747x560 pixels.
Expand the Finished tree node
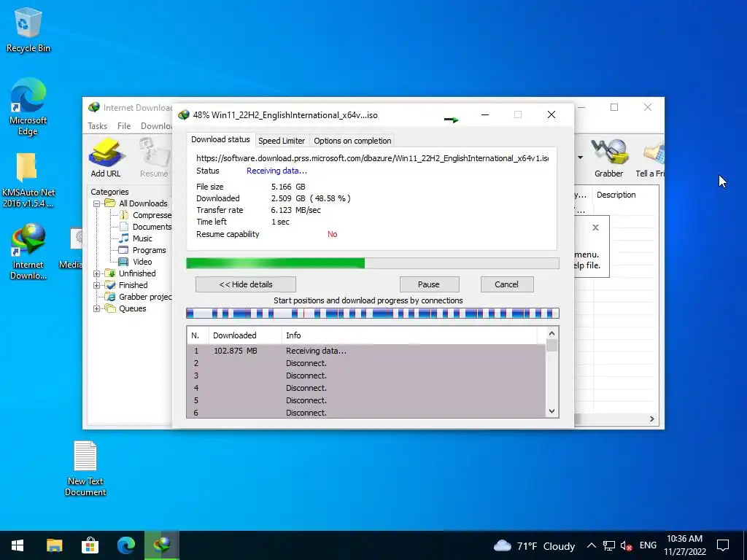pyautogui.click(x=96, y=285)
